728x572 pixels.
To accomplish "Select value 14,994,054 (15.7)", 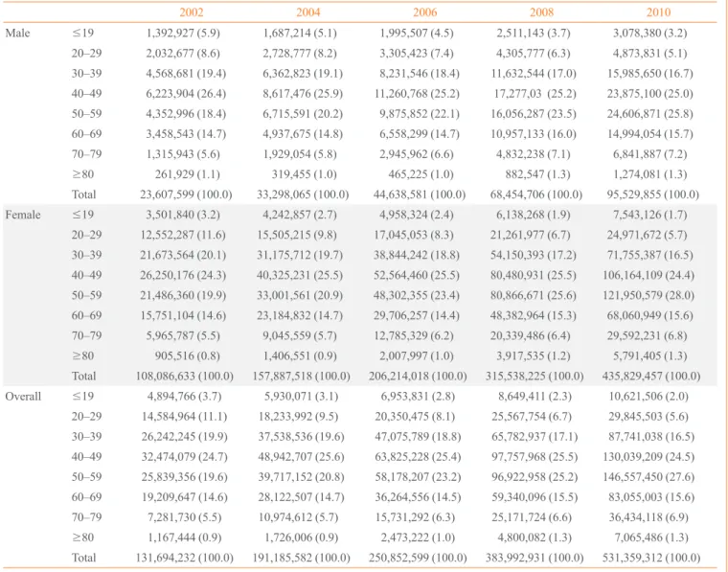I will (650, 134).
